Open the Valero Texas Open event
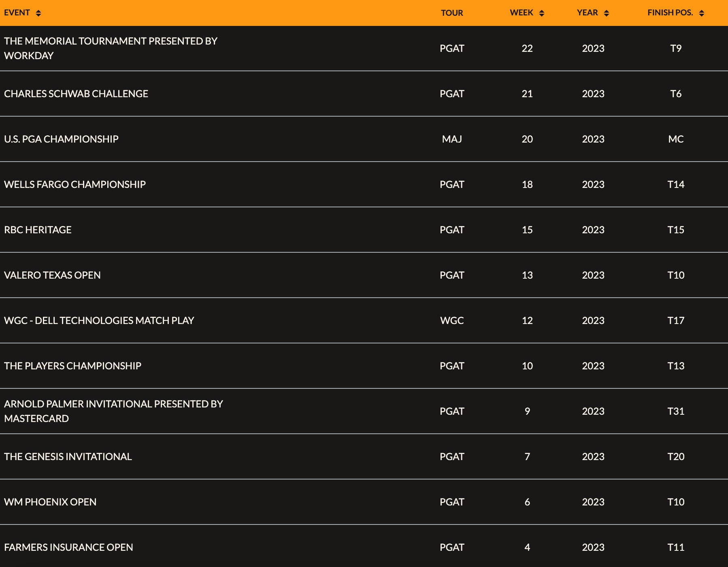 point(52,275)
